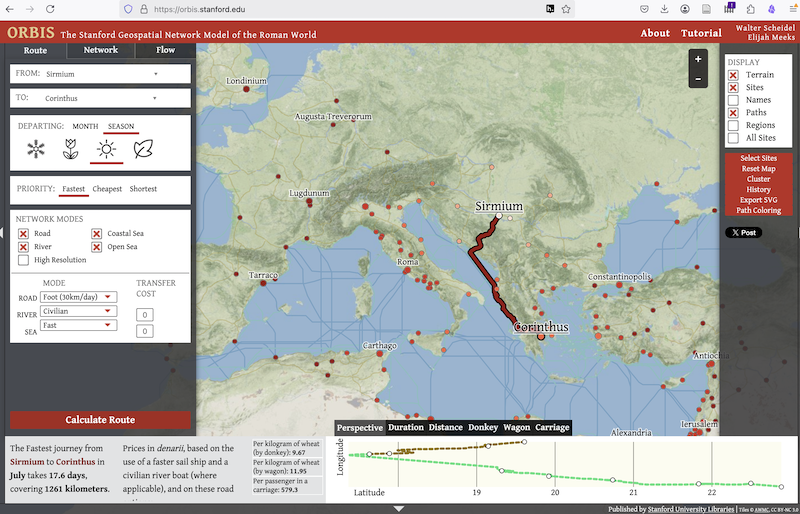
Task: Select the autumn leaf season icon
Action: [x=143, y=149]
